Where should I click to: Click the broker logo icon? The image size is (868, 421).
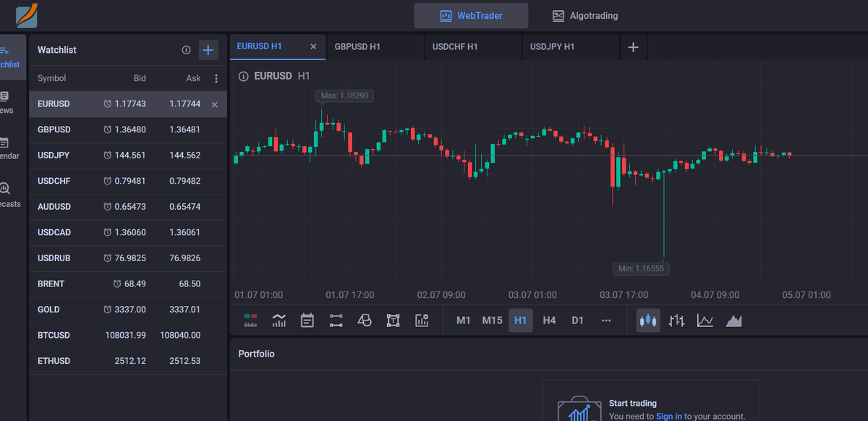(26, 15)
